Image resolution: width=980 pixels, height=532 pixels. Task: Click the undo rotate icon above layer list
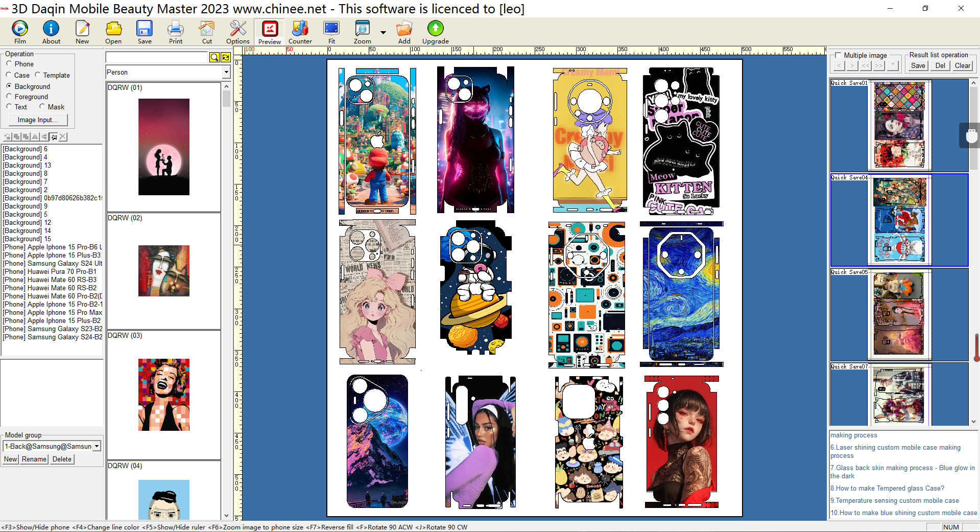point(8,136)
